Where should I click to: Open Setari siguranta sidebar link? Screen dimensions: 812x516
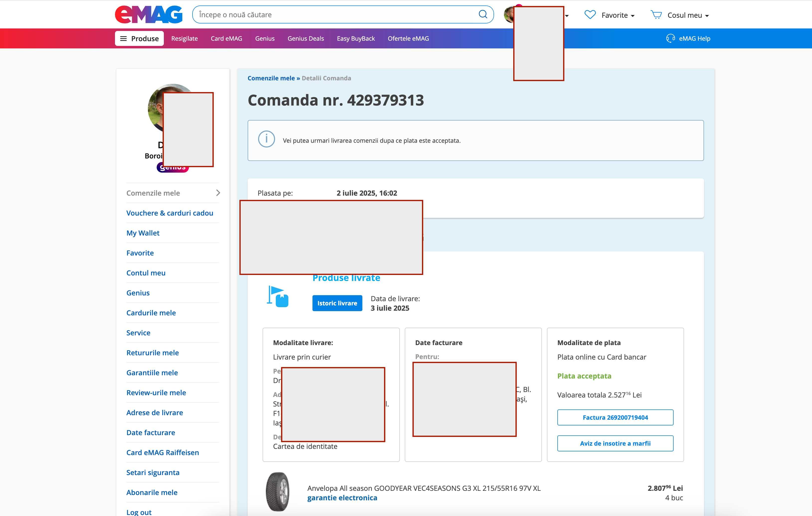(x=153, y=473)
